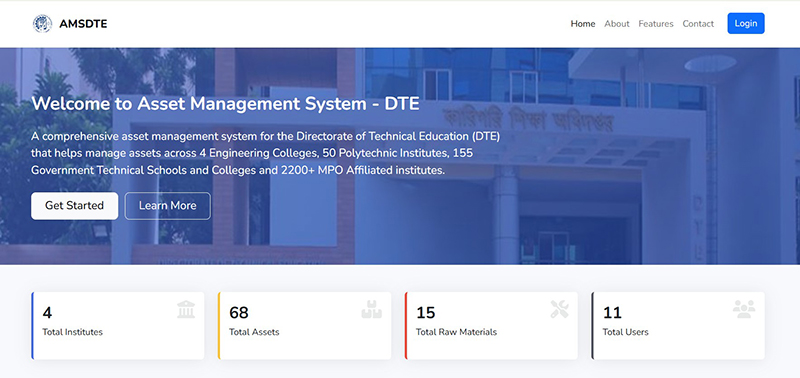
Task: Select the Total Assets label
Action: point(254,332)
